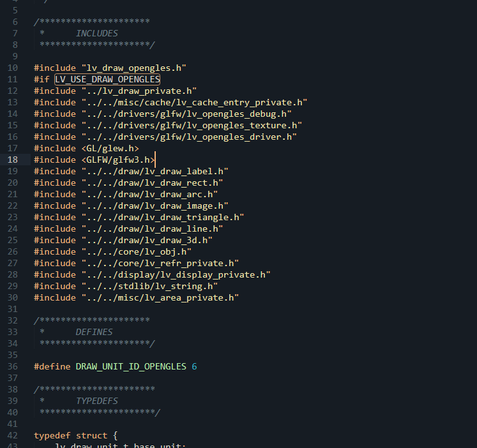The width and height of the screenshot is (477, 448).
Task: Click line number 30 in the gutter
Action: 13,297
